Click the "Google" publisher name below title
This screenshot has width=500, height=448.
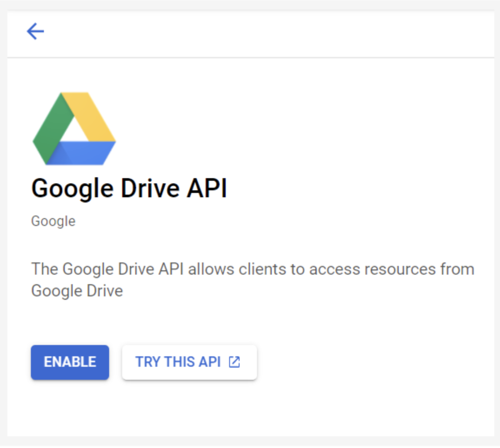point(53,221)
